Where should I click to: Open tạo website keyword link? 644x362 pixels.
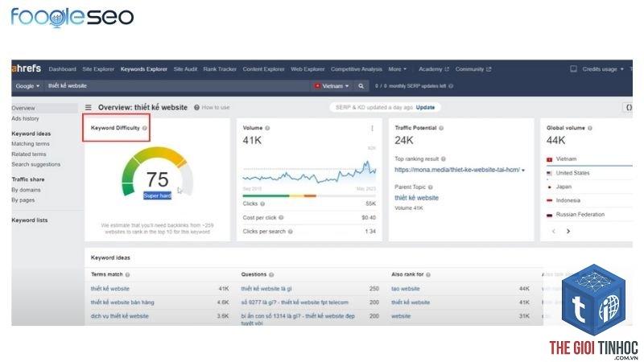pyautogui.click(x=406, y=289)
